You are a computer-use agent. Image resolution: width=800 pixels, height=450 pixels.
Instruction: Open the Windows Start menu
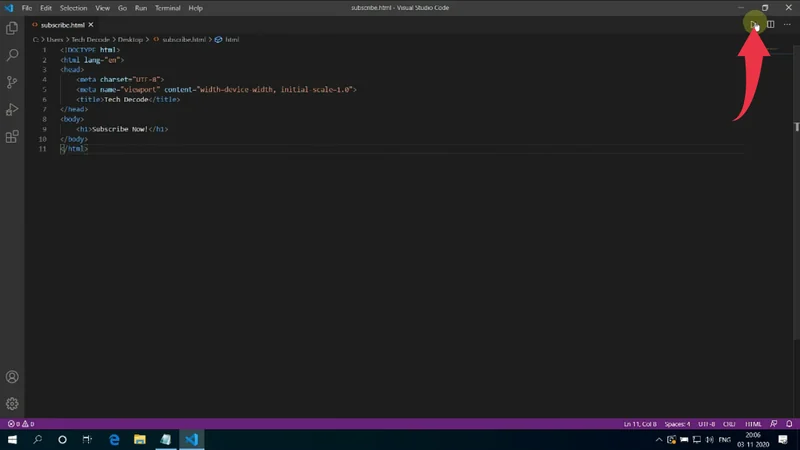point(13,439)
